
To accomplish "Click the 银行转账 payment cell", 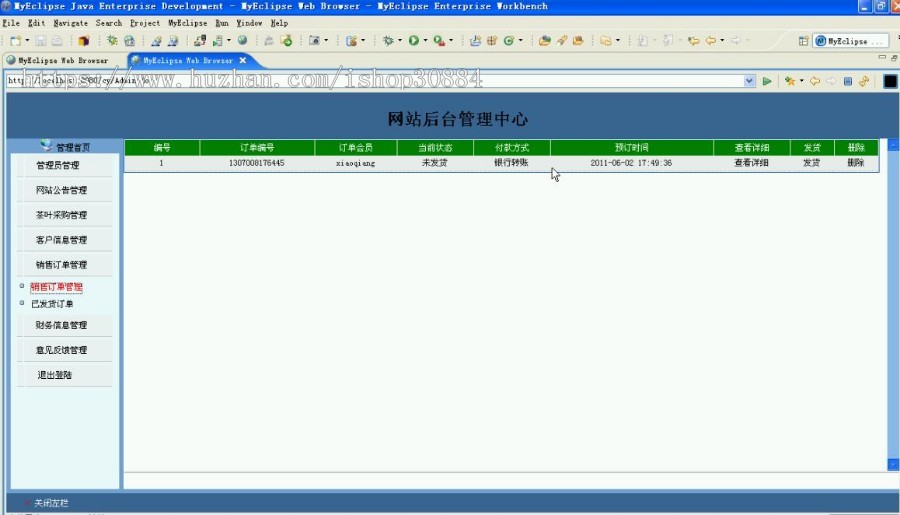I will point(511,163).
